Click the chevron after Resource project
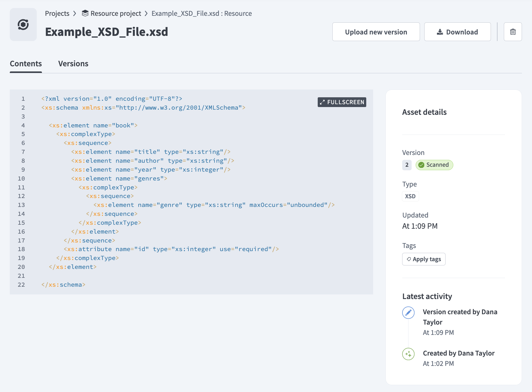 (146, 13)
